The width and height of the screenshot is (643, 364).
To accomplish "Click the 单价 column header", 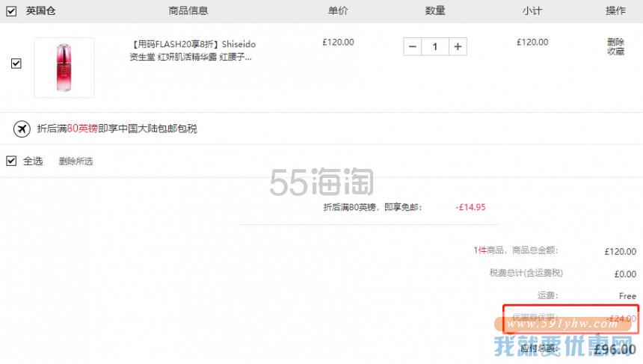I will [338, 10].
